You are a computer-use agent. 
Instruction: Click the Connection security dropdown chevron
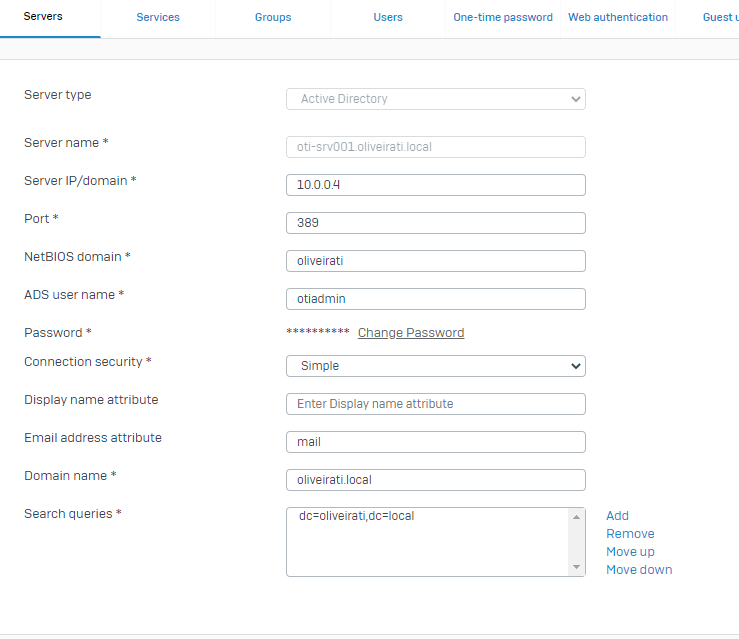(x=575, y=366)
